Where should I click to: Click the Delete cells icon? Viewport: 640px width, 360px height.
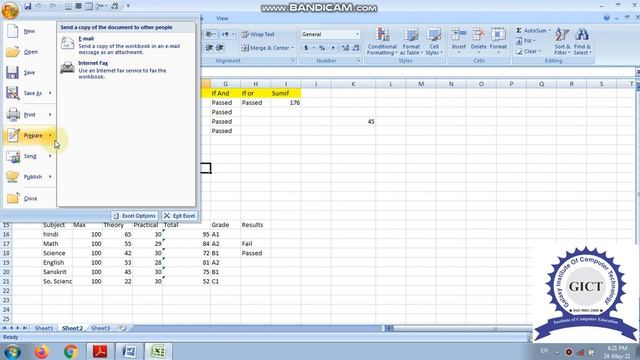[x=478, y=36]
